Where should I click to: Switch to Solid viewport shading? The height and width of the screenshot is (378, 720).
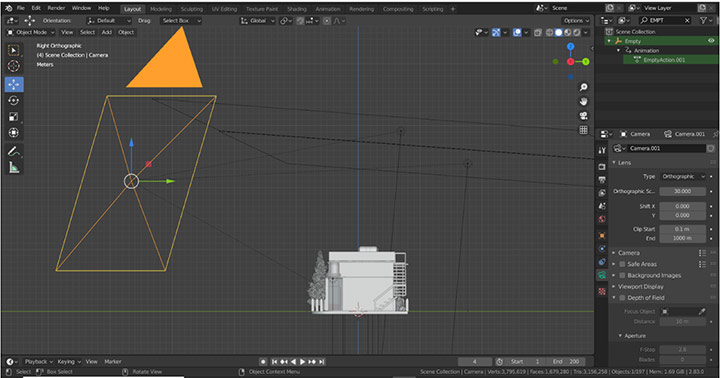558,33
